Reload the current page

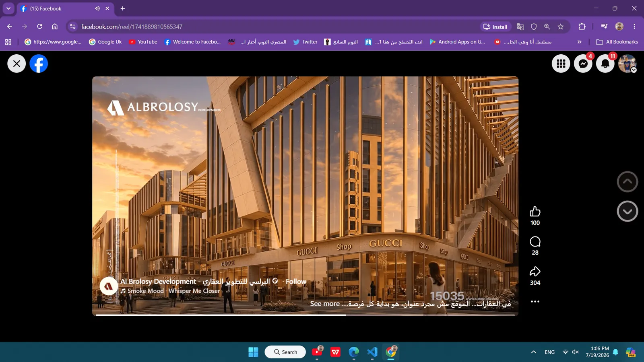pos(39,27)
